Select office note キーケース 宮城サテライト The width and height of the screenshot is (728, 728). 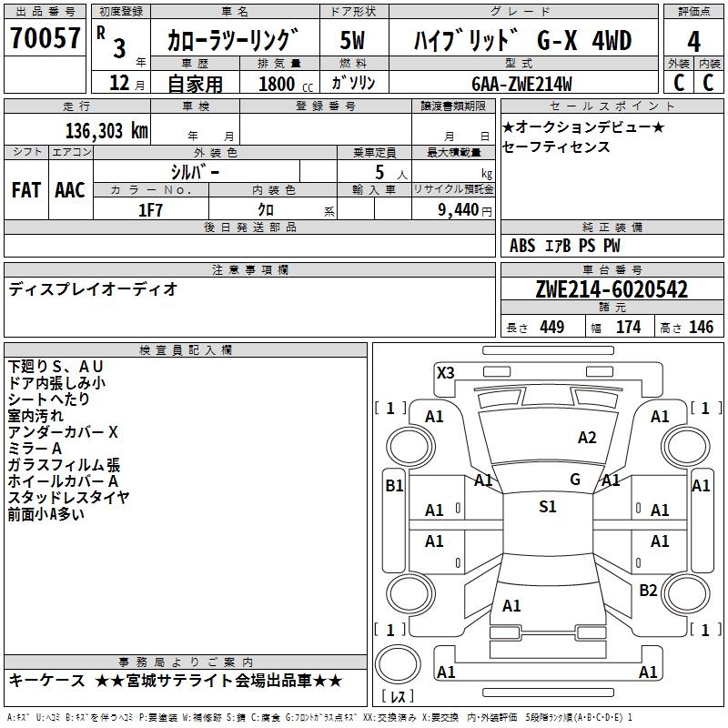tap(175, 681)
